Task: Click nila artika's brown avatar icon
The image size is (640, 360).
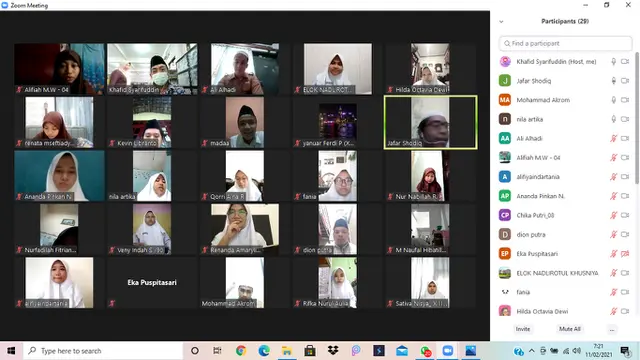Action: pos(505,119)
